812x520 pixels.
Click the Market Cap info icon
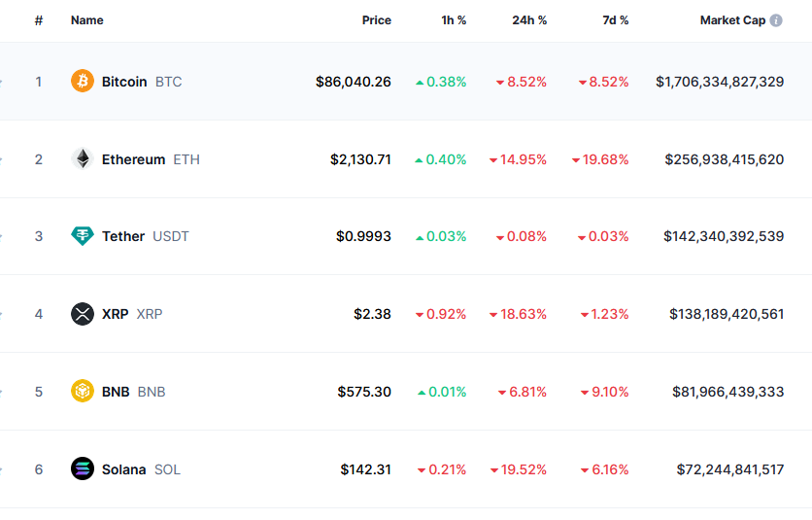(x=776, y=20)
